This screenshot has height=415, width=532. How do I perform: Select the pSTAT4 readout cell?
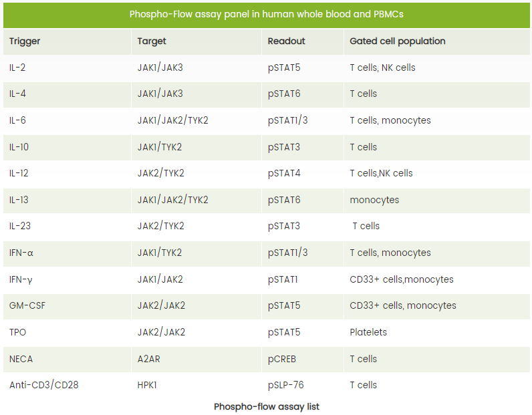pyautogui.click(x=303, y=173)
